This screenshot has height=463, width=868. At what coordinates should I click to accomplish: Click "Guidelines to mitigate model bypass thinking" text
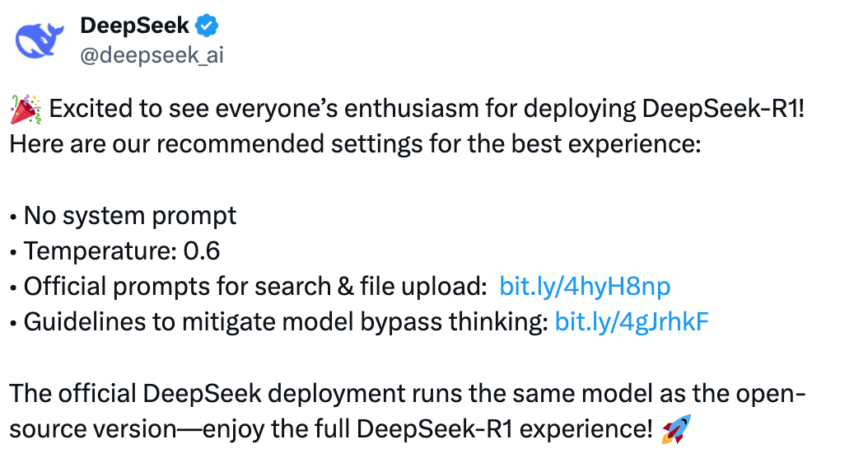coord(286,322)
